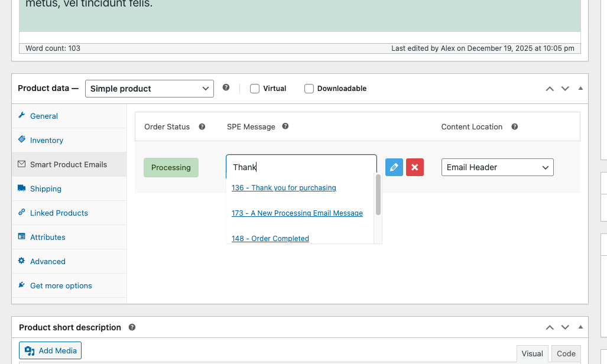607x364 pixels.
Task: Enable the Downloadable checkbox
Action: [309, 89]
